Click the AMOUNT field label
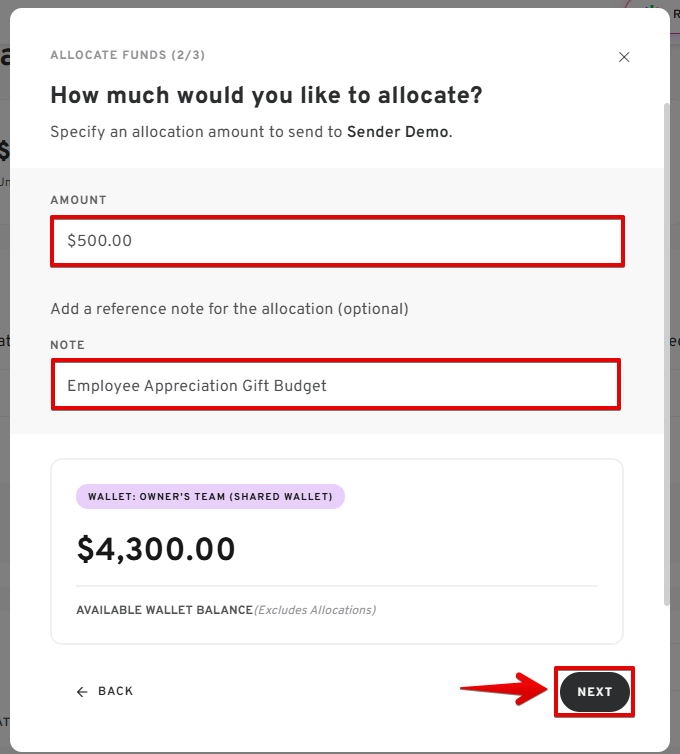This screenshot has height=754, width=680. click(x=78, y=200)
